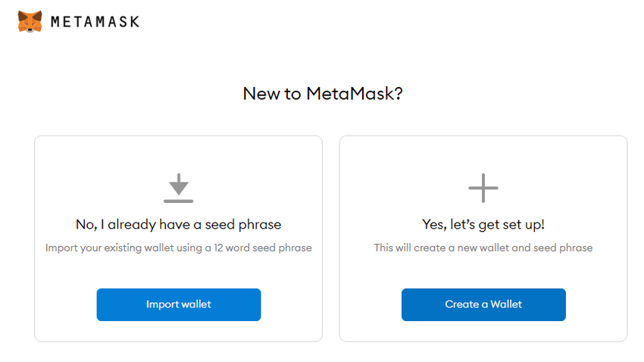
Task: Click the download arrow import icon
Action: coord(179,184)
